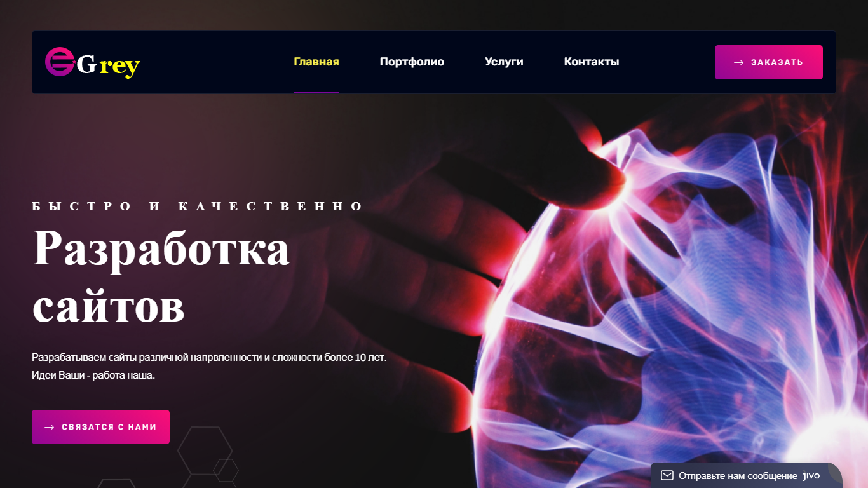This screenshot has width=868, height=488.
Task: Click the circular pink E logo icon
Action: tap(60, 62)
